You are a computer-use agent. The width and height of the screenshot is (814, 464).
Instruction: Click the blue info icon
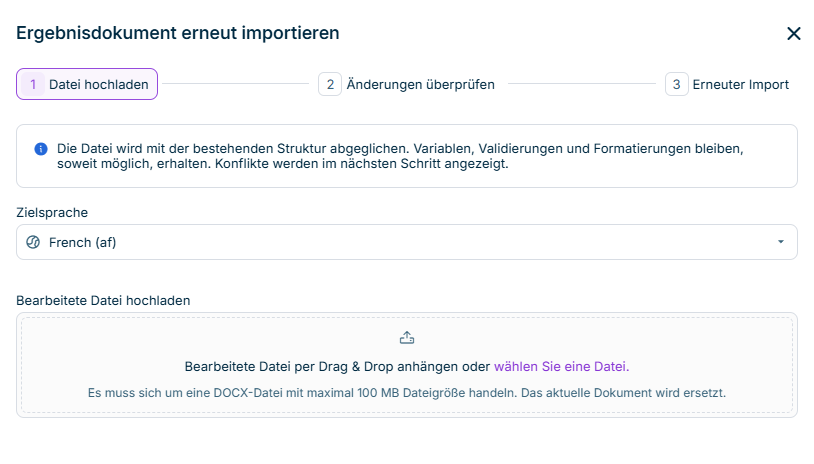pos(41,149)
